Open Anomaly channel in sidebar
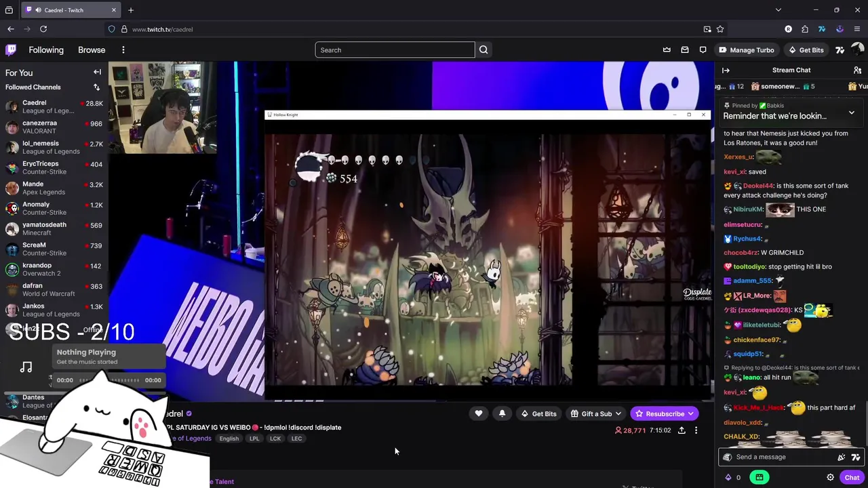The image size is (868, 488). 54,208
